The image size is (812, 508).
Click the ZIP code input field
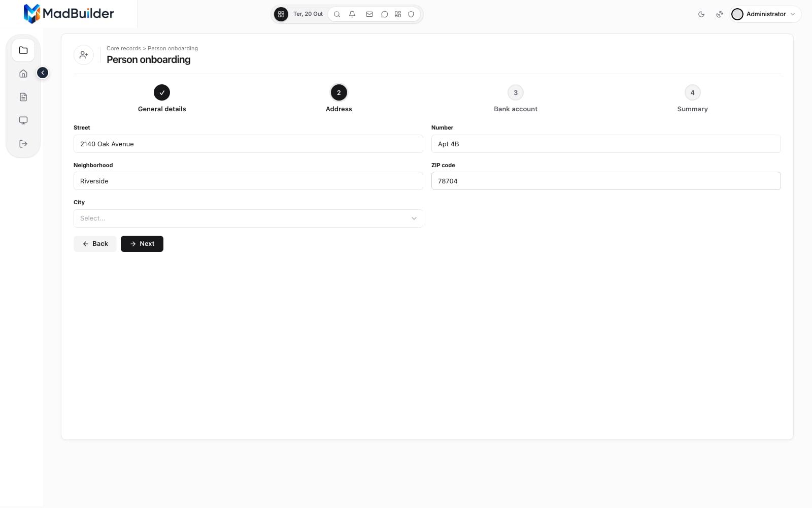pos(606,181)
